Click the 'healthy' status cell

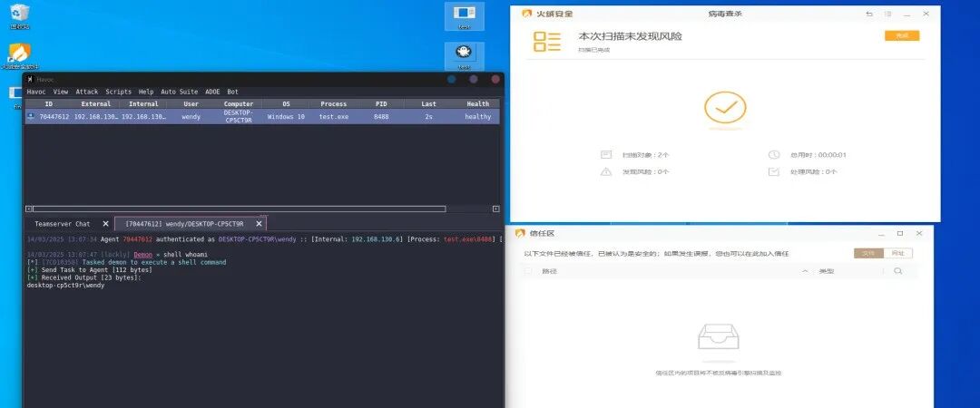[478, 117]
